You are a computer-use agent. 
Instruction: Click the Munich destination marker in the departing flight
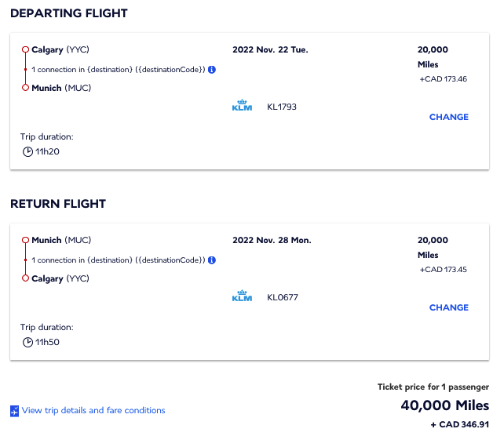pyautogui.click(x=25, y=88)
